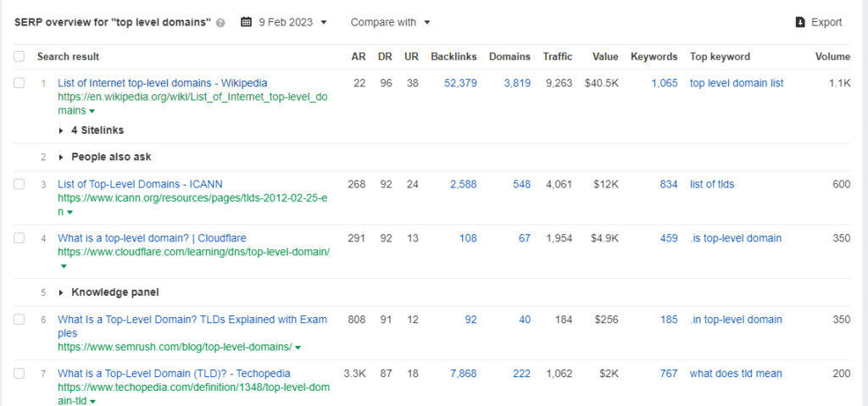Open the Wikipedia URL dropdown arrow

click(92, 111)
